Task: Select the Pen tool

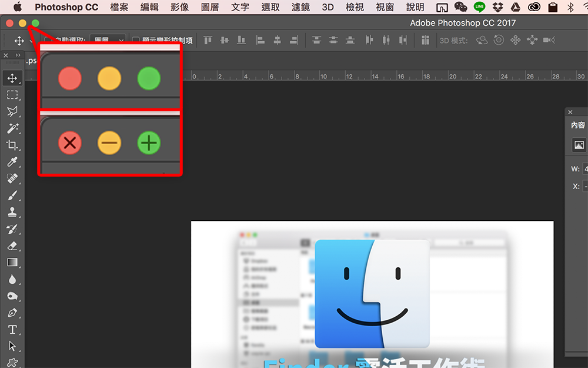Action: [x=12, y=313]
